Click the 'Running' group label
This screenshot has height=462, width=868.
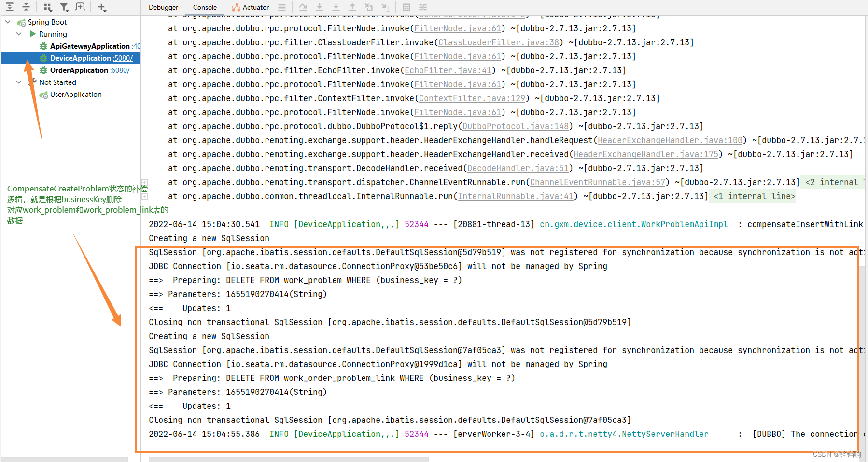[x=53, y=34]
